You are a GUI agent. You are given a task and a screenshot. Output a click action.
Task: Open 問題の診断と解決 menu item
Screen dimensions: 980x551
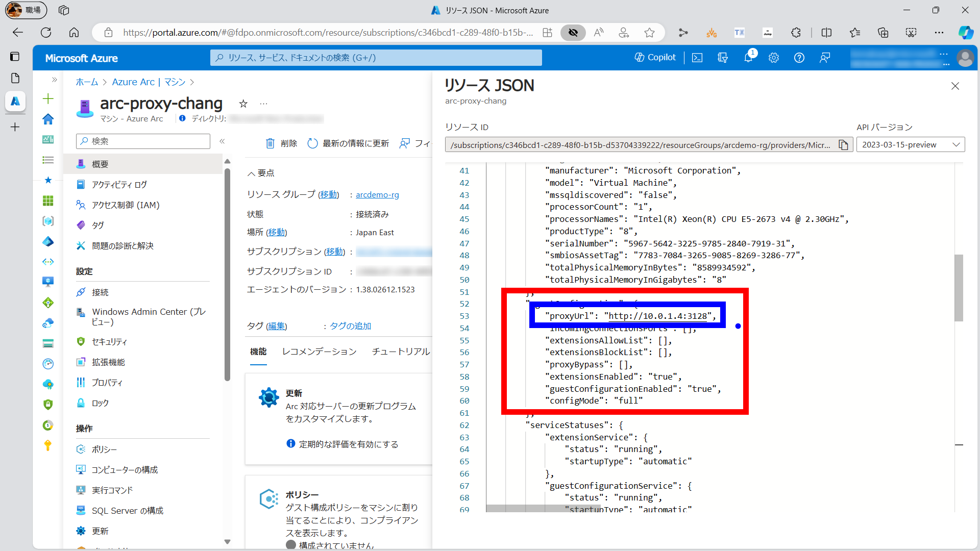143,246
